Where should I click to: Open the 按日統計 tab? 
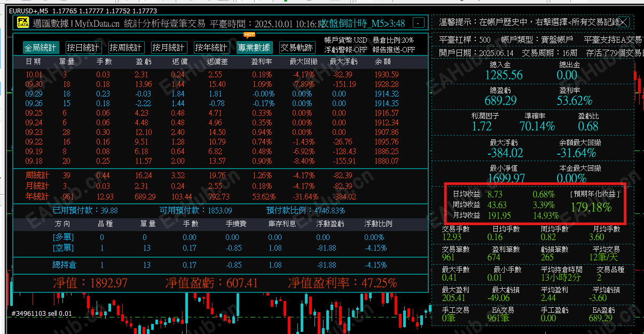pyautogui.click(x=83, y=47)
